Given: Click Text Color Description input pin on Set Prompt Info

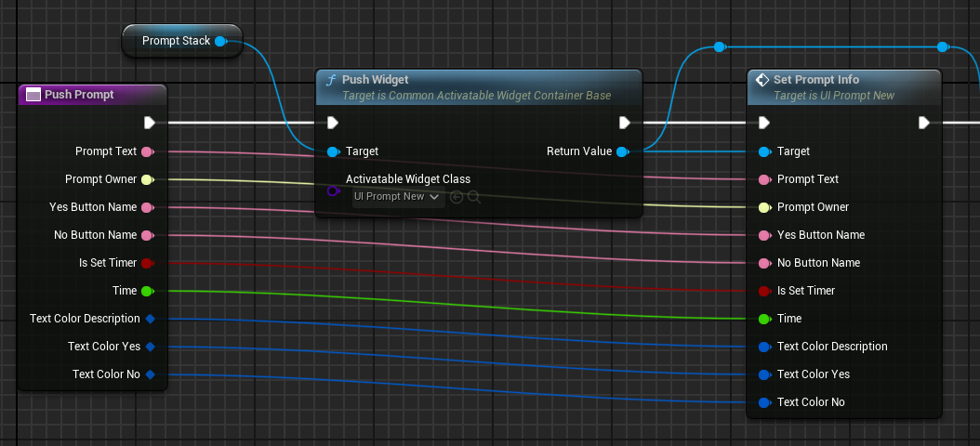Looking at the screenshot, I should (x=764, y=347).
